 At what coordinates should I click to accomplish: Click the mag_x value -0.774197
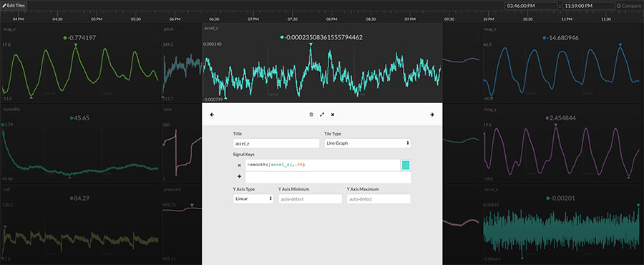[x=82, y=38]
